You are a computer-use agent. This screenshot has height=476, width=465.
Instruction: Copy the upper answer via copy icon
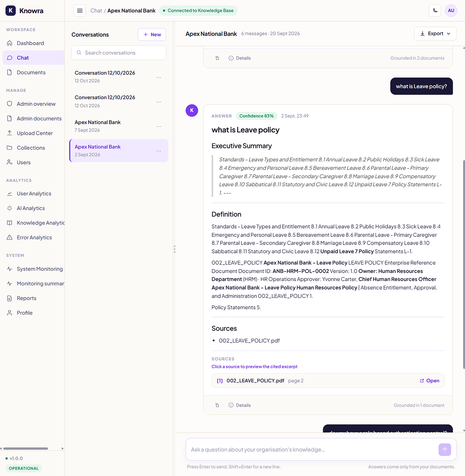(217, 58)
